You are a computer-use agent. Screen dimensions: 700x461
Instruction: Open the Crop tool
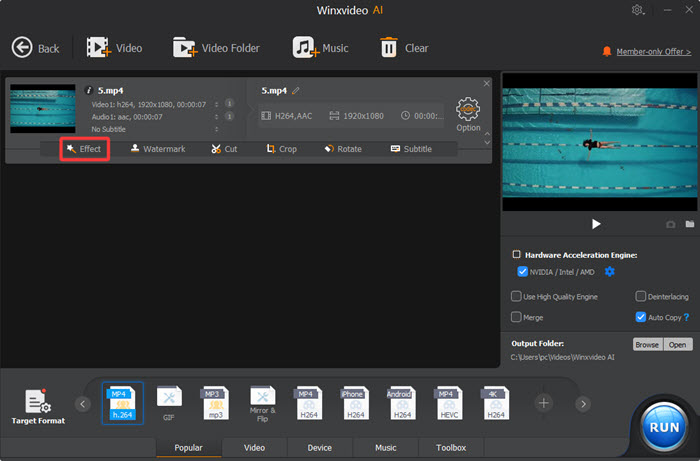(281, 149)
